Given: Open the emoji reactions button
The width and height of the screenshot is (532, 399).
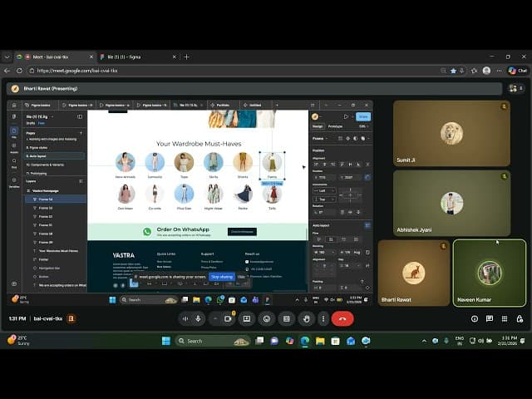Looking at the screenshot, I should click(x=266, y=318).
